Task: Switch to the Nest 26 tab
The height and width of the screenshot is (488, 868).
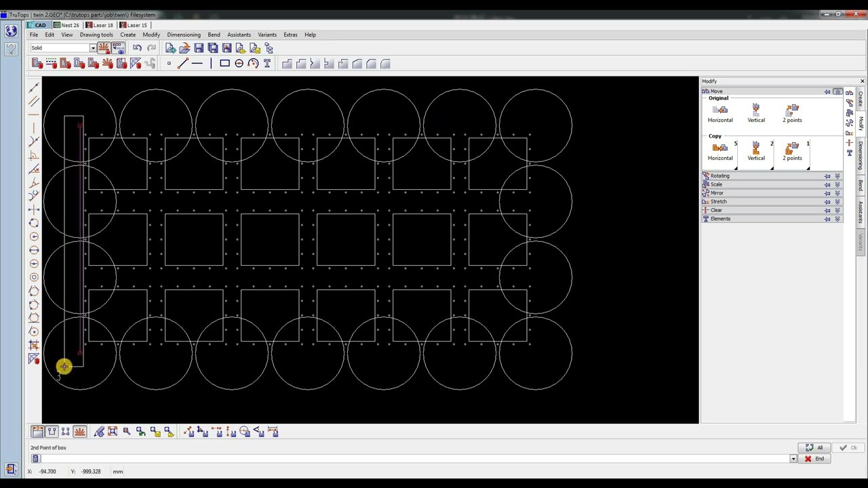Action: coord(66,25)
